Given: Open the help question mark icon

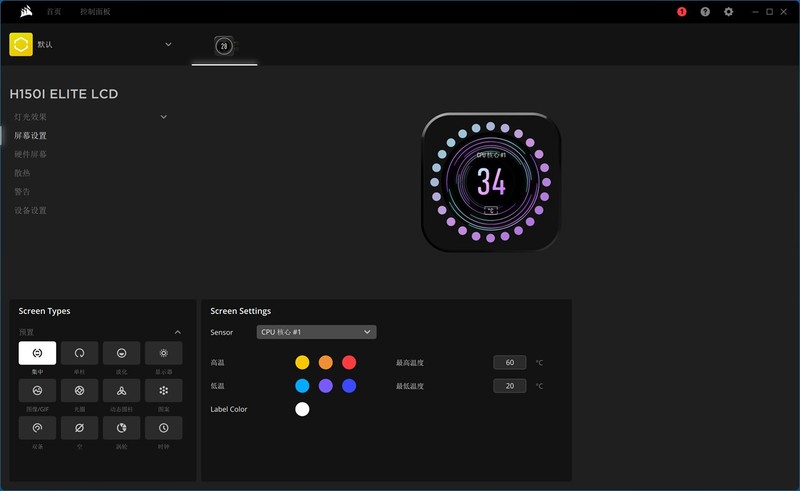Looking at the screenshot, I should pos(705,12).
